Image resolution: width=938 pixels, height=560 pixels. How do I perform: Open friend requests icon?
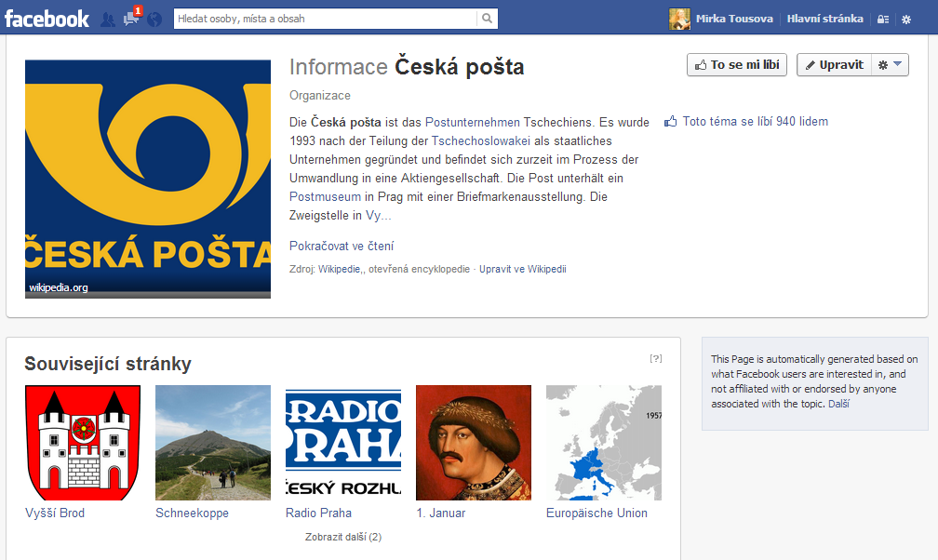pyautogui.click(x=108, y=20)
